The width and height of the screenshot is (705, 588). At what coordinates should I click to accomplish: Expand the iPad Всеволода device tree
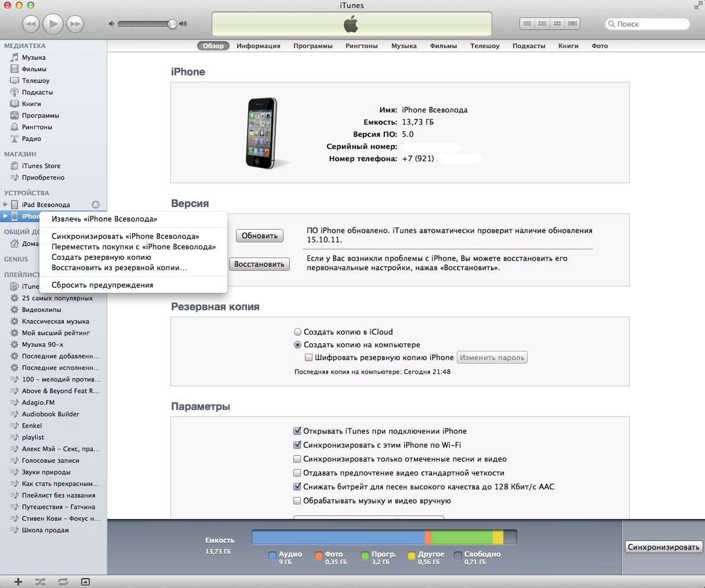click(5, 204)
